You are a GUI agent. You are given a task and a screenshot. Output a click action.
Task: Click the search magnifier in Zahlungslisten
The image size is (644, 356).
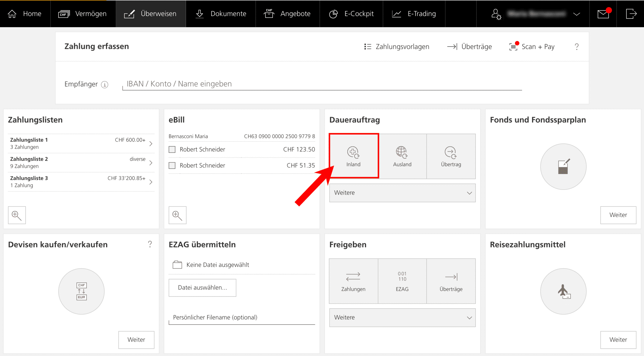pyautogui.click(x=17, y=215)
